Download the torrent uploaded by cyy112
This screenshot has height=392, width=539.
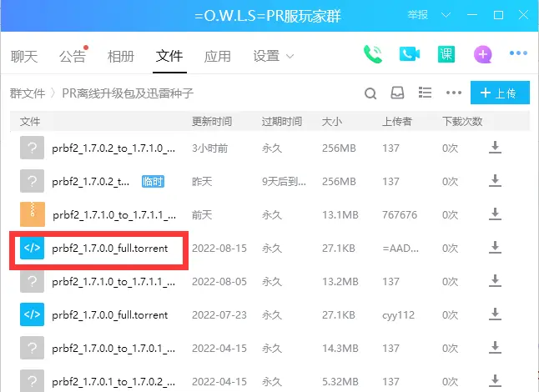pyautogui.click(x=495, y=314)
